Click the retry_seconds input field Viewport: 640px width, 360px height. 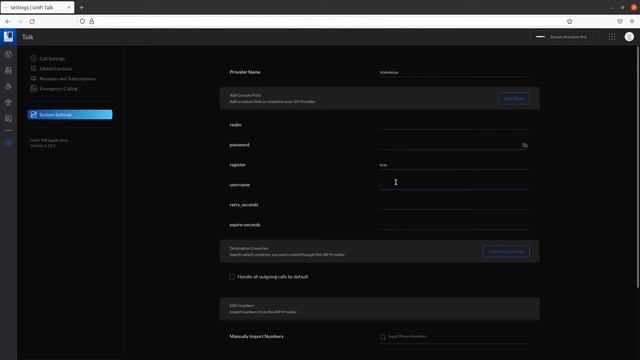click(455, 204)
